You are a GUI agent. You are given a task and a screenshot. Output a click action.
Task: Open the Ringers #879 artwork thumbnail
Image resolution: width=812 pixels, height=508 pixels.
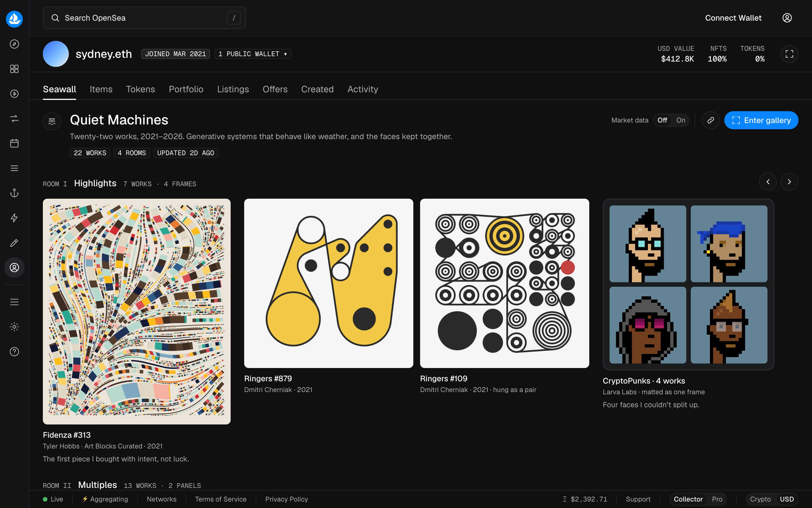click(328, 283)
